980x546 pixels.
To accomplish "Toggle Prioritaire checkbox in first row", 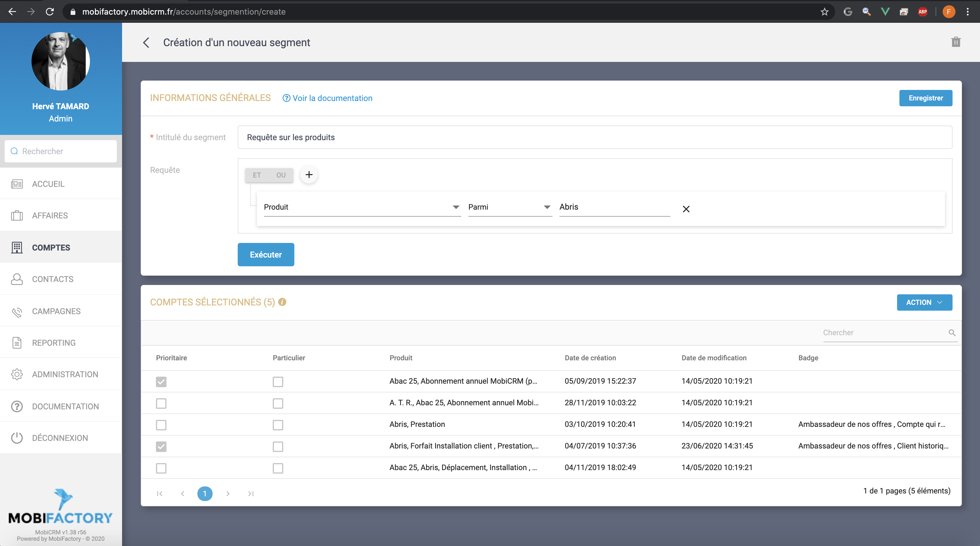I will 161,382.
